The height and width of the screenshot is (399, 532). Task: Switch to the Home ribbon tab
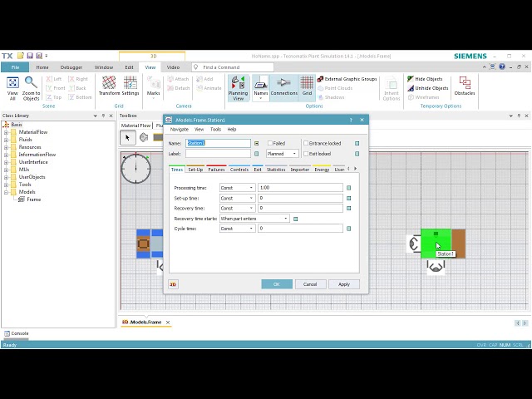pyautogui.click(x=42, y=67)
